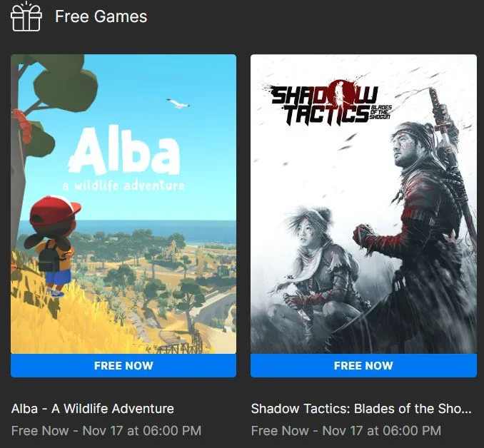The width and height of the screenshot is (484, 448).
Task: Open the Alba - A Wildlife Adventure title link
Action: (x=93, y=409)
